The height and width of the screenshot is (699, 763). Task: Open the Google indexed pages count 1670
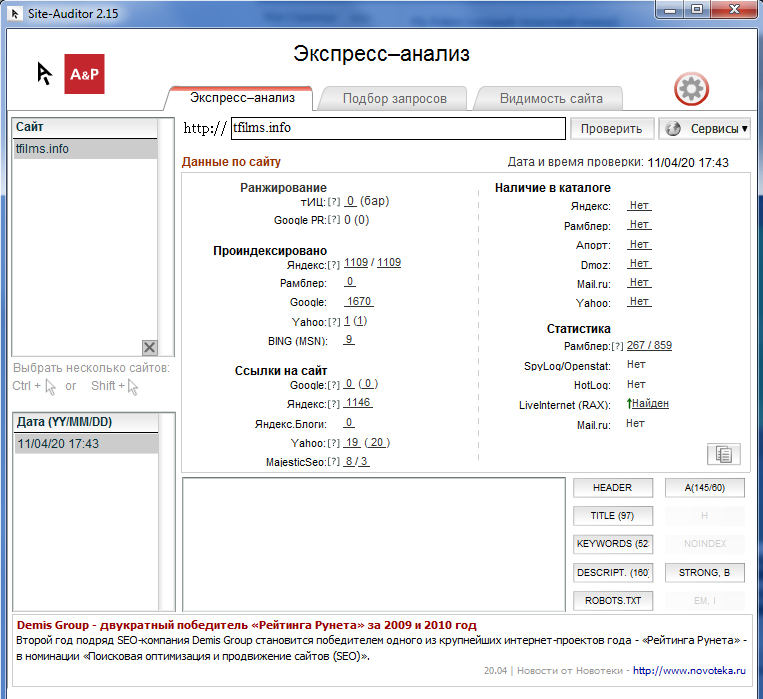[x=359, y=302]
